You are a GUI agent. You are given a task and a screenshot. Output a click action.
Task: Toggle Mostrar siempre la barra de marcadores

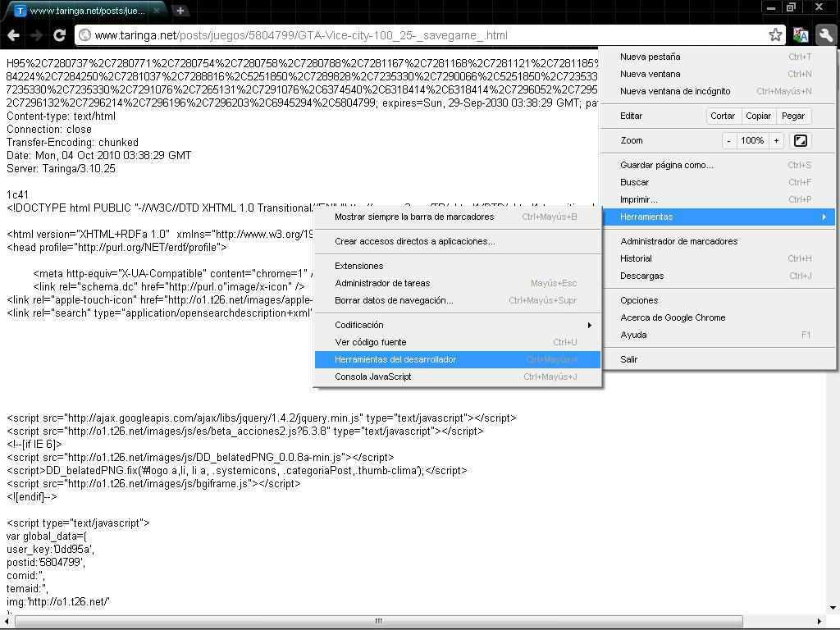click(458, 217)
